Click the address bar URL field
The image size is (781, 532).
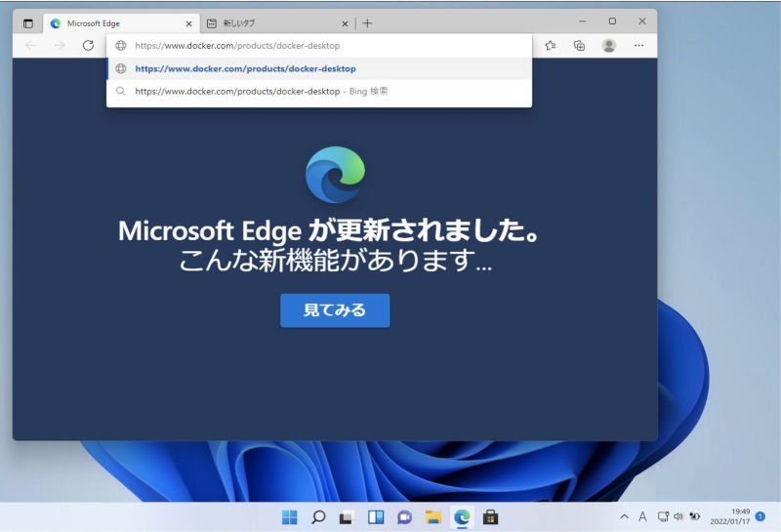click(319, 46)
